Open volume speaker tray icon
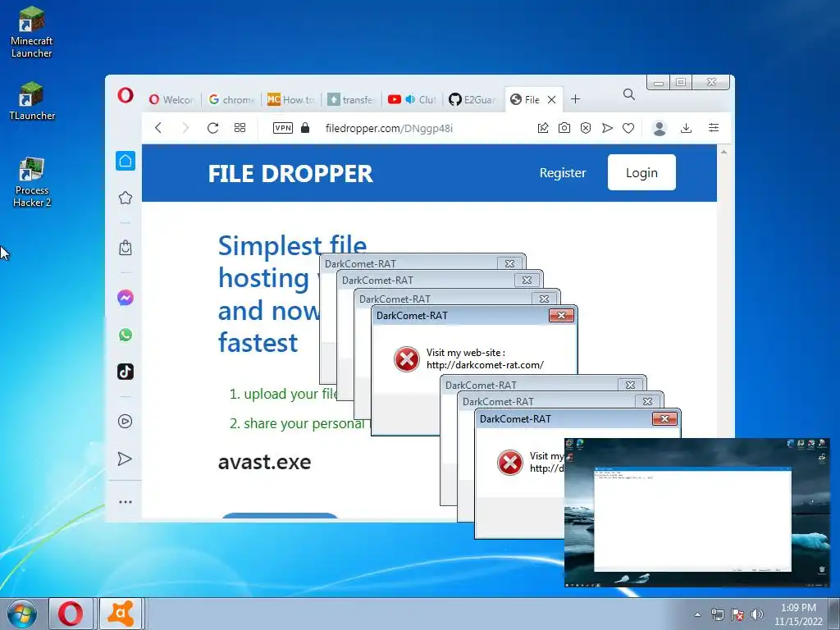Viewport: 840px width, 630px height. pyautogui.click(x=757, y=614)
